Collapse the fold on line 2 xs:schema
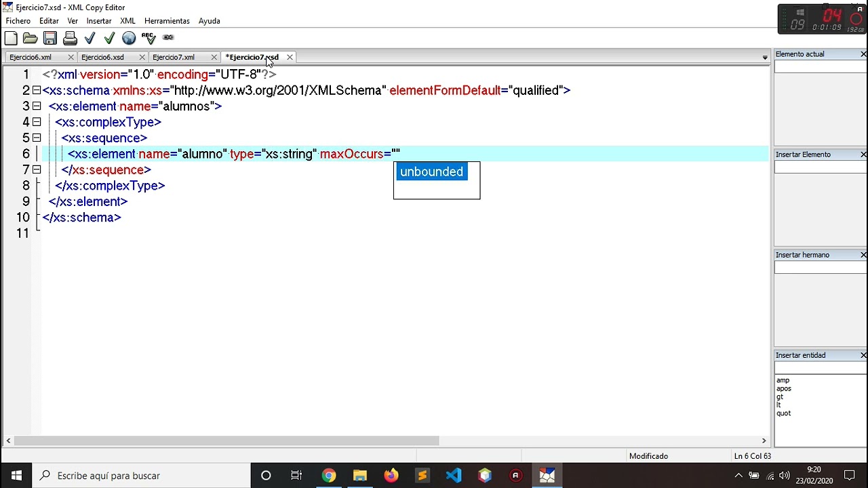The image size is (868, 488). tap(37, 90)
